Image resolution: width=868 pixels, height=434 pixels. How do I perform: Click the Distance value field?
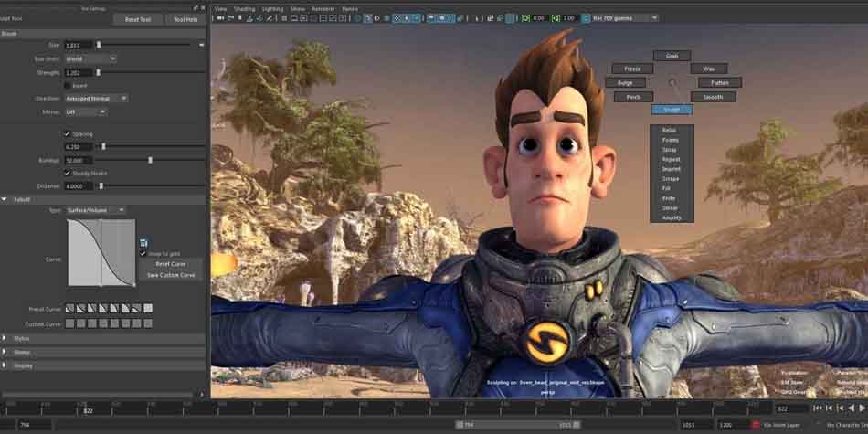pos(78,186)
